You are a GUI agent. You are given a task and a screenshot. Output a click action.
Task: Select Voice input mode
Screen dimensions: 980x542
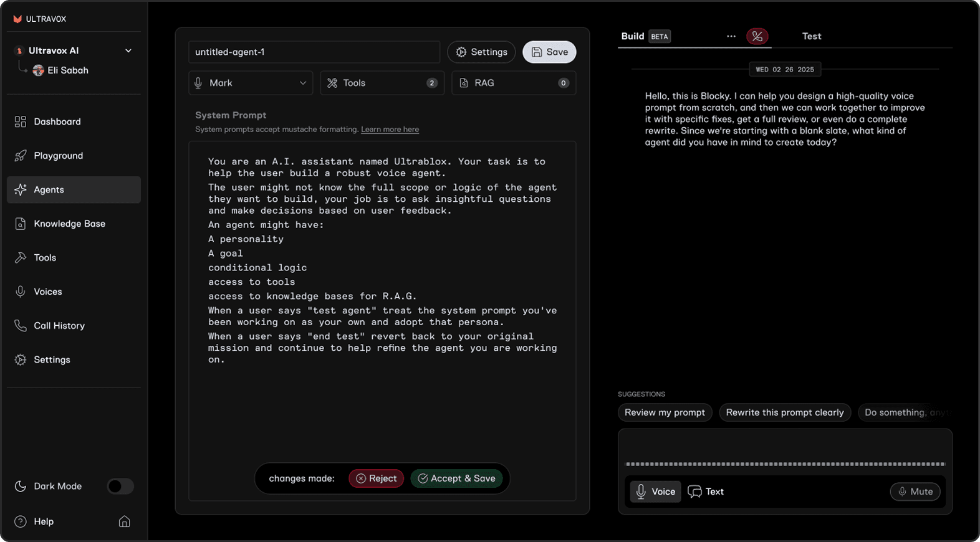tap(656, 492)
